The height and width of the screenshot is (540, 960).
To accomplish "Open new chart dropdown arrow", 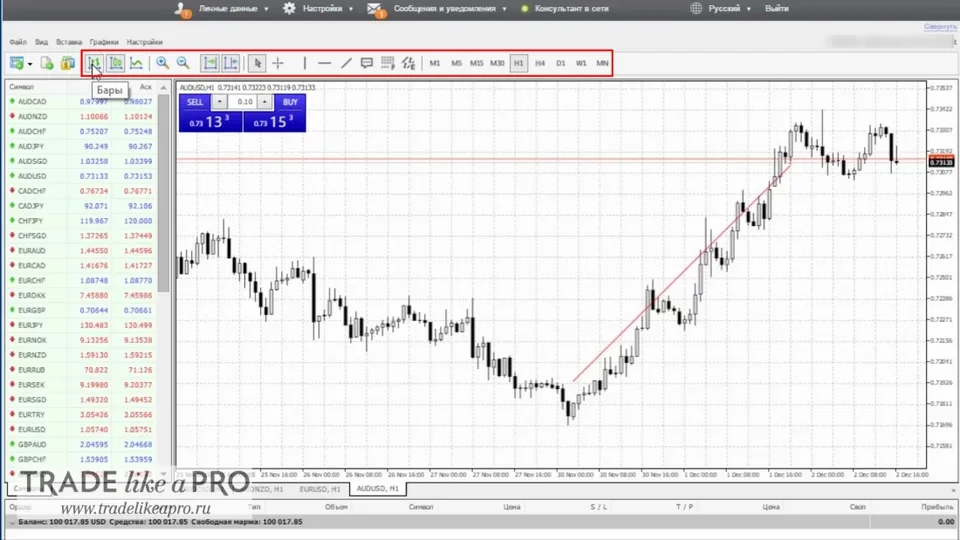I will point(30,64).
